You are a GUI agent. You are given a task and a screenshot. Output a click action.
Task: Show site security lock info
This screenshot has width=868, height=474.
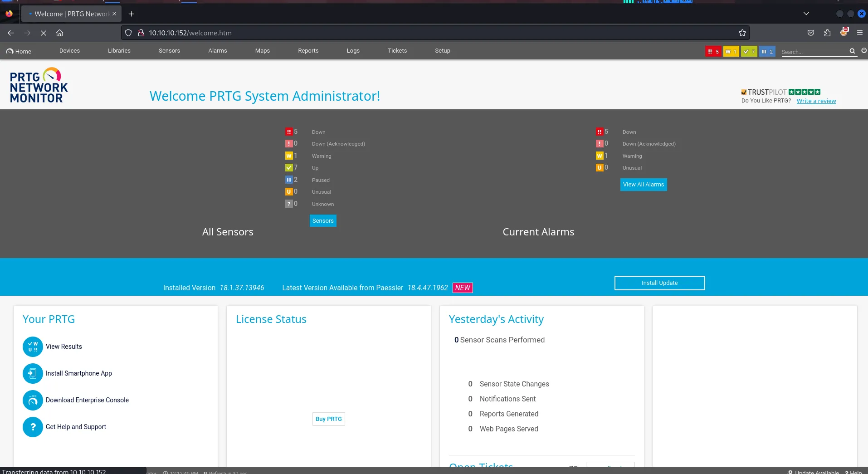[x=141, y=33]
